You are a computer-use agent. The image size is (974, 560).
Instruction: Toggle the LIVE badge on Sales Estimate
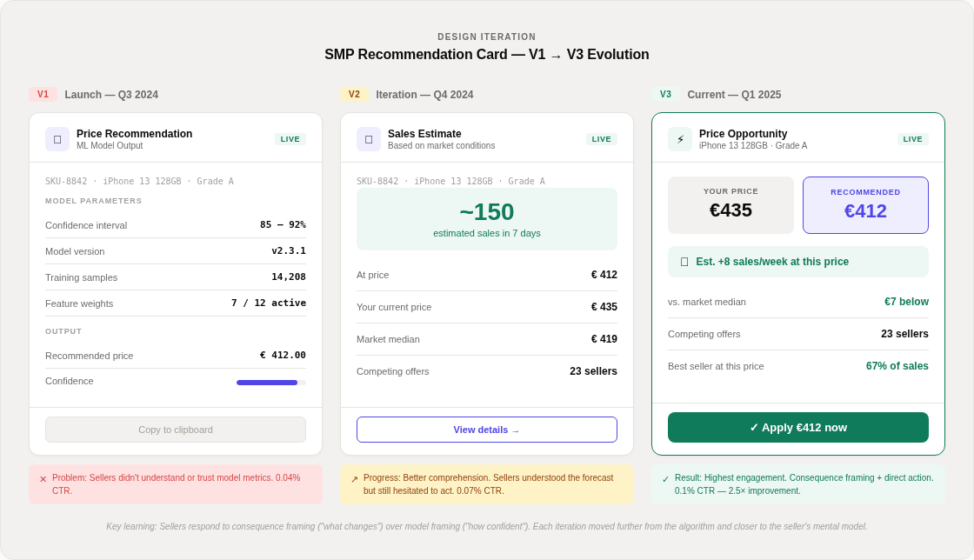[x=602, y=138]
